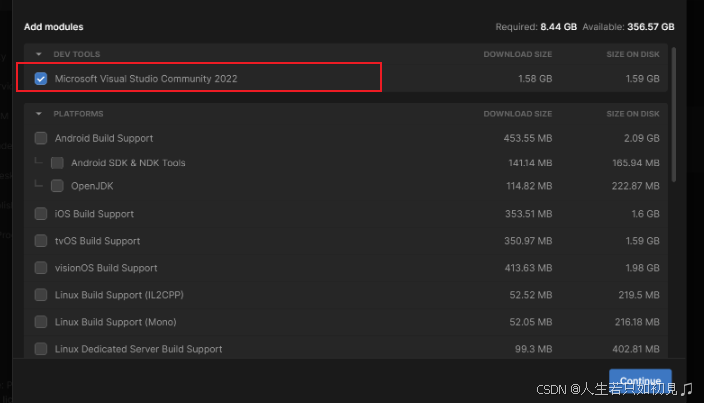Click the 350.97 MB tvOS download size

[528, 241]
